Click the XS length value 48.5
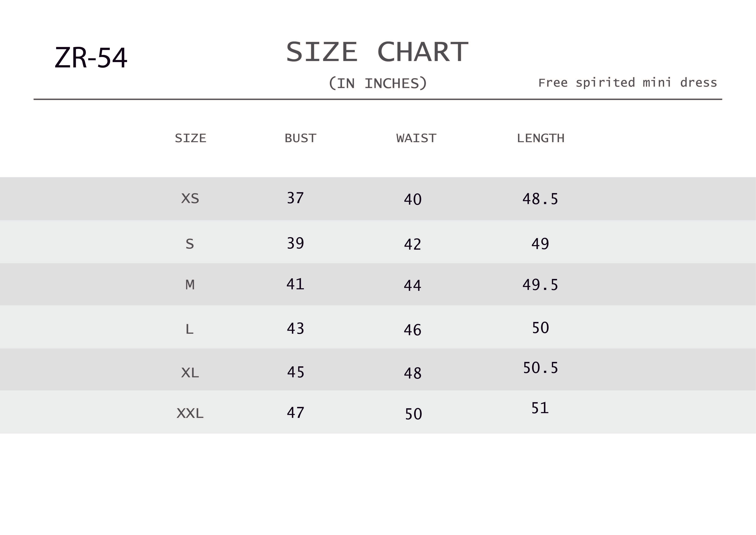This screenshot has height=535, width=756. pyautogui.click(x=540, y=199)
